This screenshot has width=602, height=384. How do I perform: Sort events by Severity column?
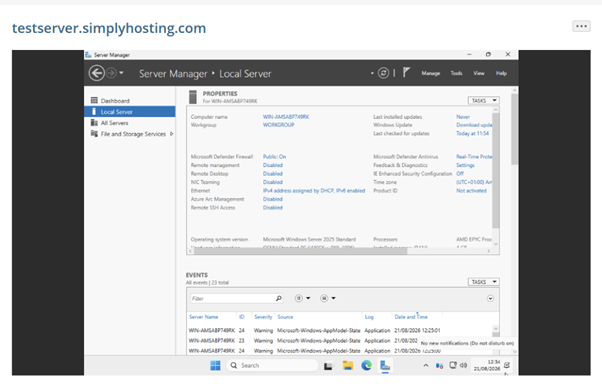tap(263, 317)
